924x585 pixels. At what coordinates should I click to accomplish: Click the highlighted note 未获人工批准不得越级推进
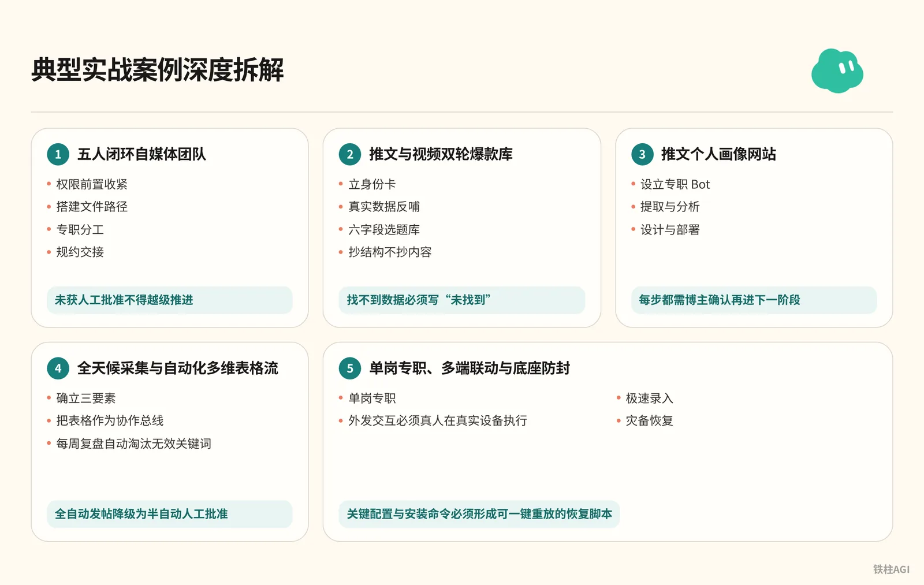click(x=170, y=300)
